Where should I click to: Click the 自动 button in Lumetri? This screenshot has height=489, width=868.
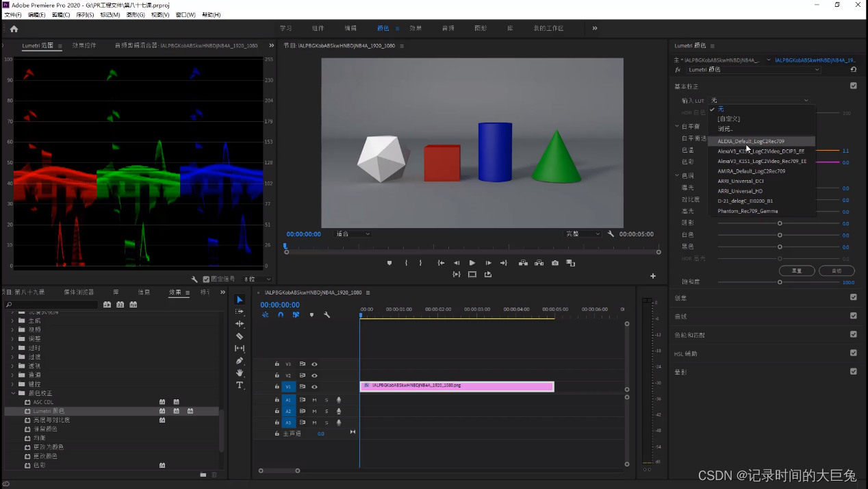point(836,271)
